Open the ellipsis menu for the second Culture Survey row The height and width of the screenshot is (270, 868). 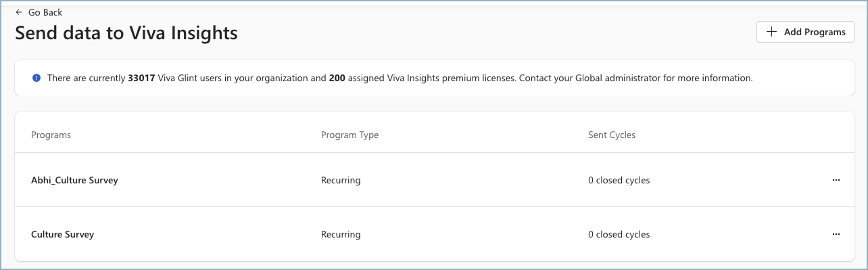(x=836, y=234)
